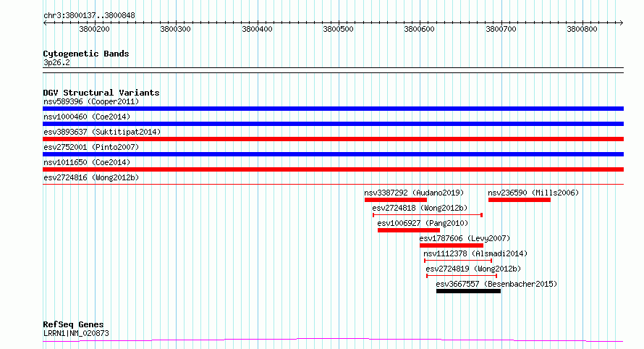
Task: Select variant label esv2724819 (Wong2012b)
Action: (x=473, y=269)
